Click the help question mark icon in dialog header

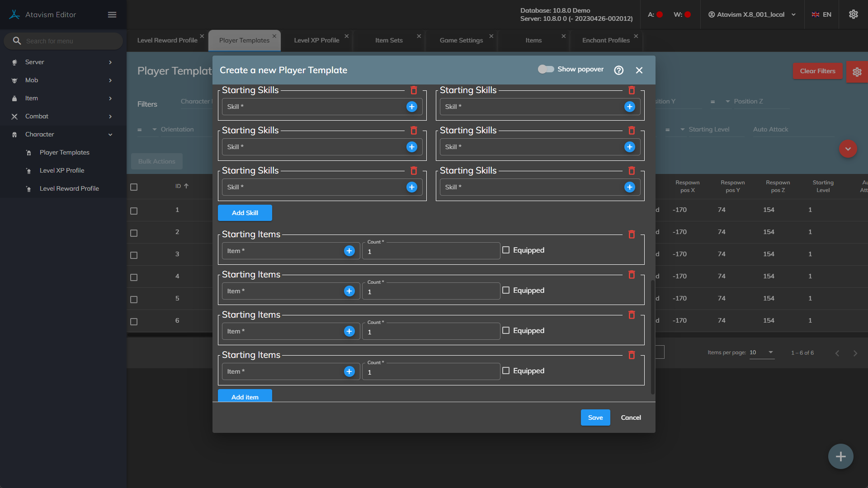point(618,70)
